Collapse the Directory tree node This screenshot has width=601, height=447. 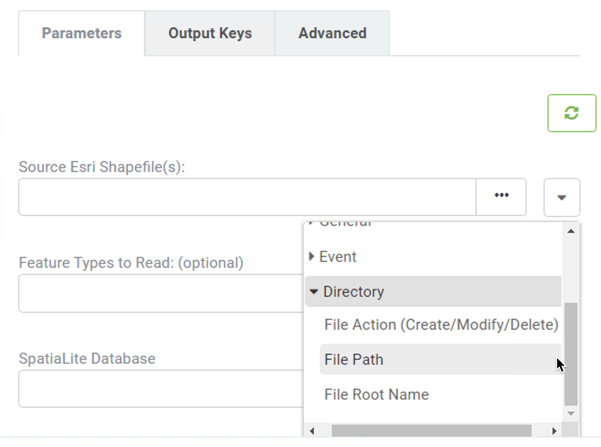click(x=314, y=292)
